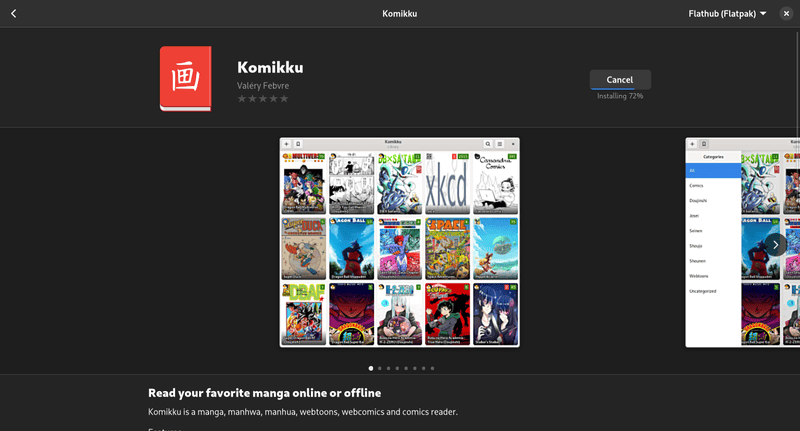Select the second carousel page dot
This screenshot has width=800, height=431.
click(x=380, y=368)
